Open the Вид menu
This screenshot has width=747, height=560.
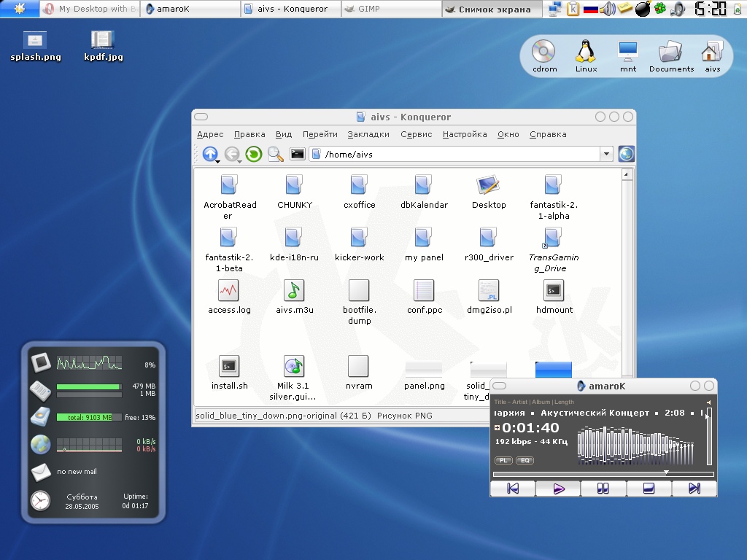(x=284, y=134)
